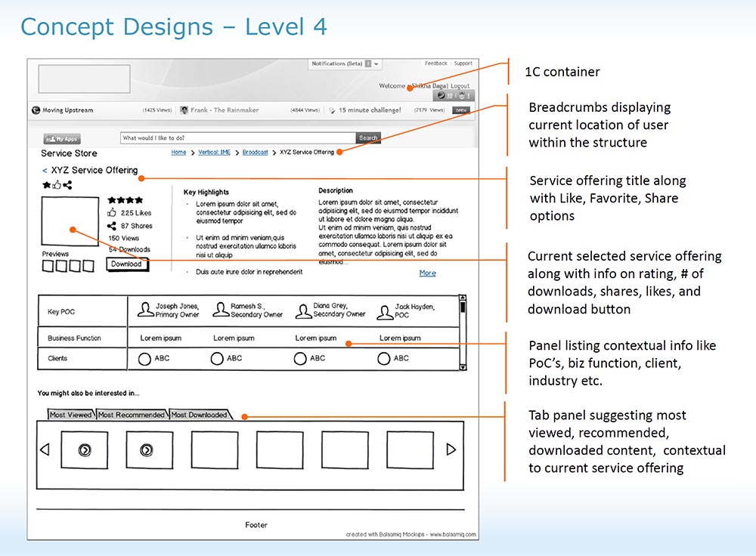Click the share icon beside 87 Shares

pos(112,225)
